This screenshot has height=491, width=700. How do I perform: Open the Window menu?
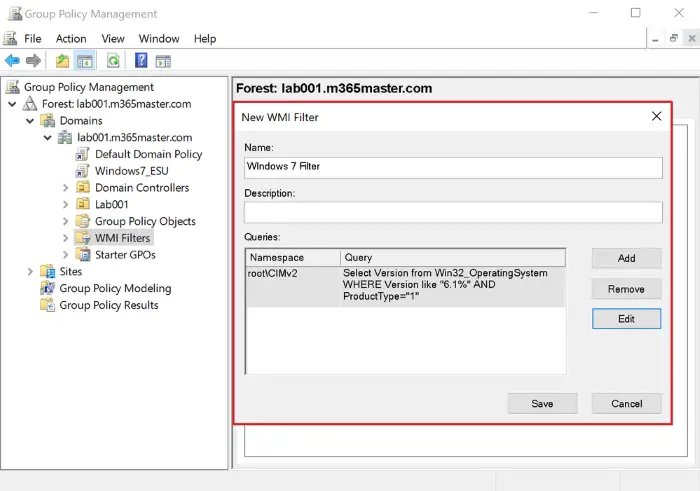[159, 39]
